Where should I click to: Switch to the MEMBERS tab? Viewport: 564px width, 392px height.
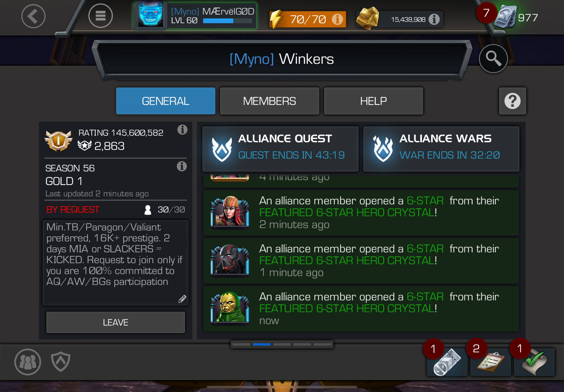[x=269, y=101]
